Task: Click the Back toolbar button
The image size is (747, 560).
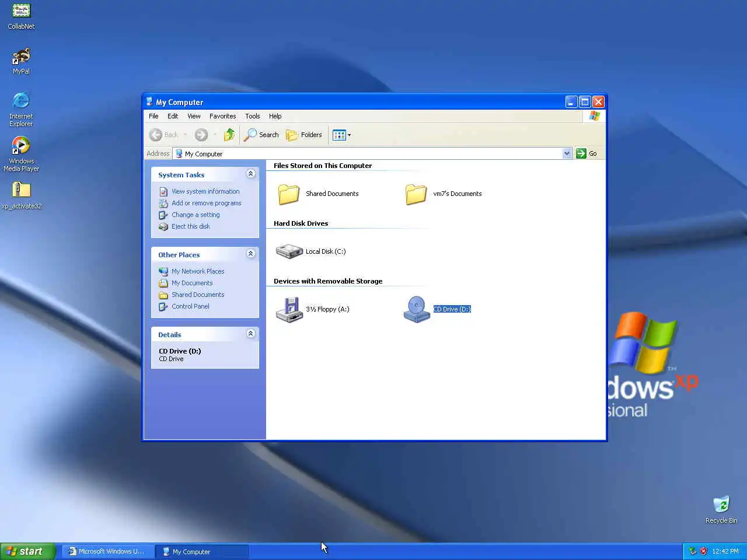Action: (164, 135)
